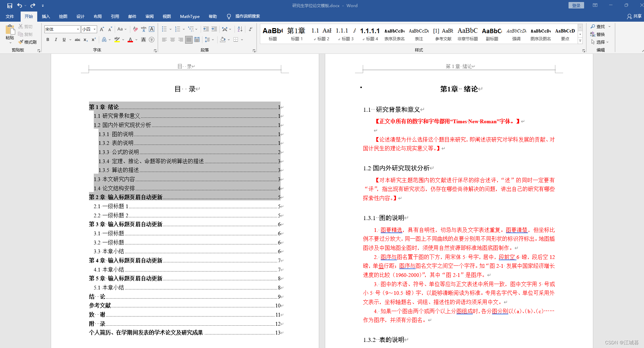Screen dimensions: 644x348
Task: Switch to the 引用 tab
Action: point(115,16)
